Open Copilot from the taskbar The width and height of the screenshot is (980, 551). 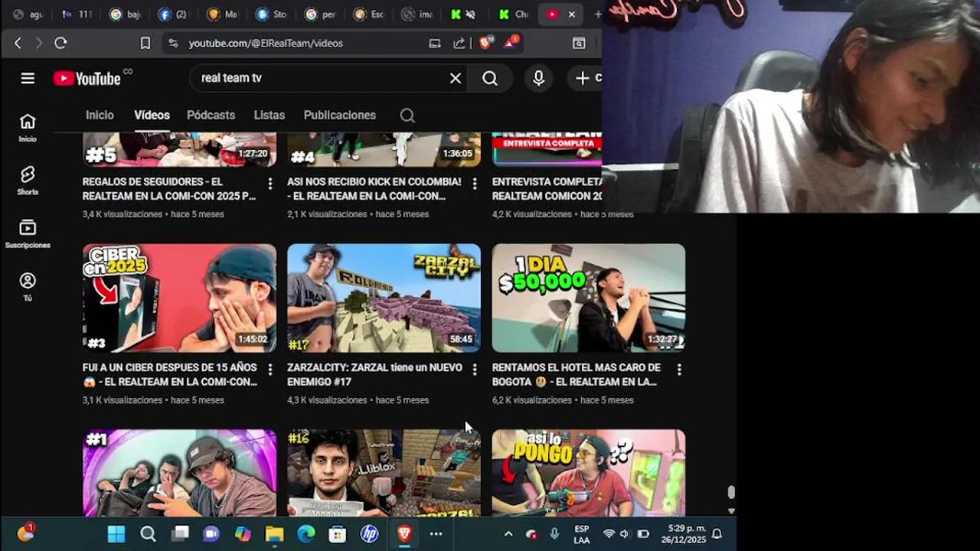(243, 533)
